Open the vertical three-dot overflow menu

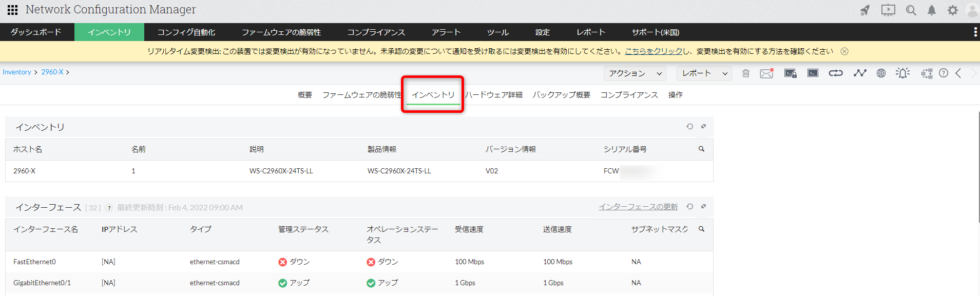point(975,32)
